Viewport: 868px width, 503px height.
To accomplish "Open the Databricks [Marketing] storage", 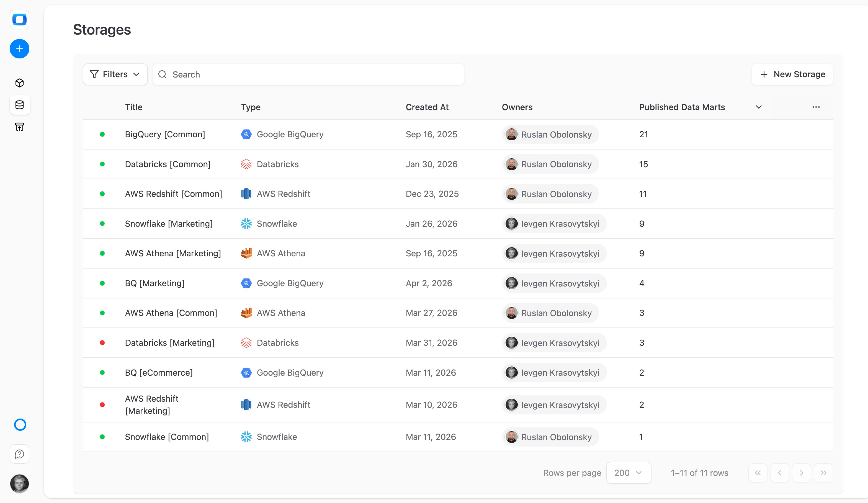I will [170, 343].
